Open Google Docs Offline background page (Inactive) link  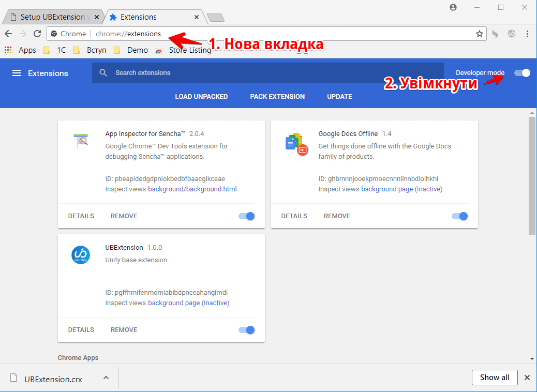click(x=402, y=189)
